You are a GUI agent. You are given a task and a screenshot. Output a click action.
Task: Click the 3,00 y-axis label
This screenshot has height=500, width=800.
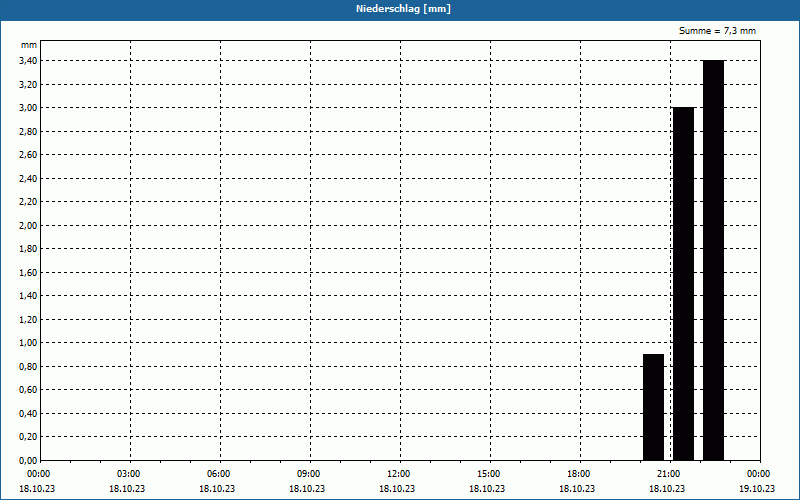[x=28, y=108]
